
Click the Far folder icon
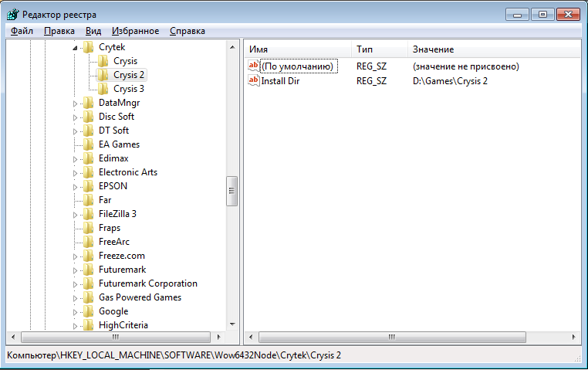[x=89, y=199]
